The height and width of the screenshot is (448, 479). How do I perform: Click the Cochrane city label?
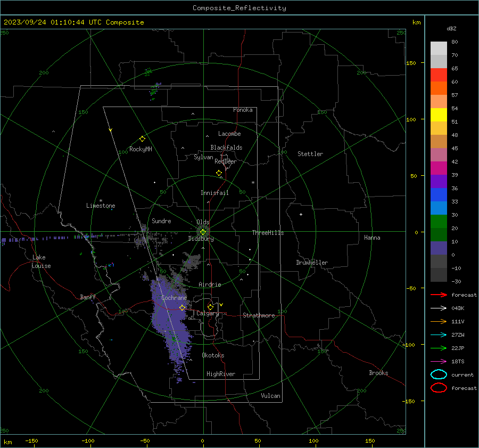[x=174, y=298]
